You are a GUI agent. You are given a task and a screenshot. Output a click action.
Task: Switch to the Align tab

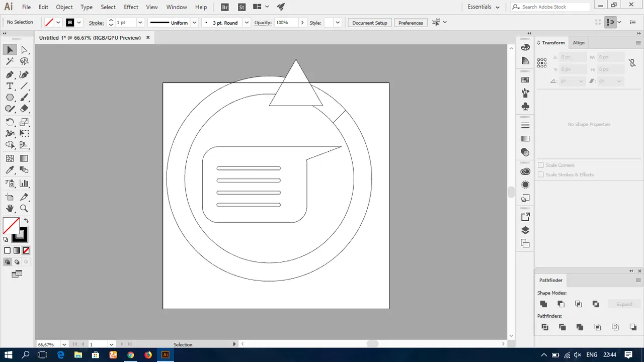579,43
